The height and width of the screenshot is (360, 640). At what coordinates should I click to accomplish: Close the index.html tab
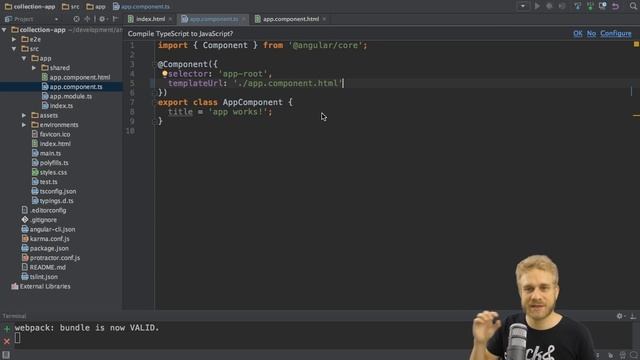170,19
